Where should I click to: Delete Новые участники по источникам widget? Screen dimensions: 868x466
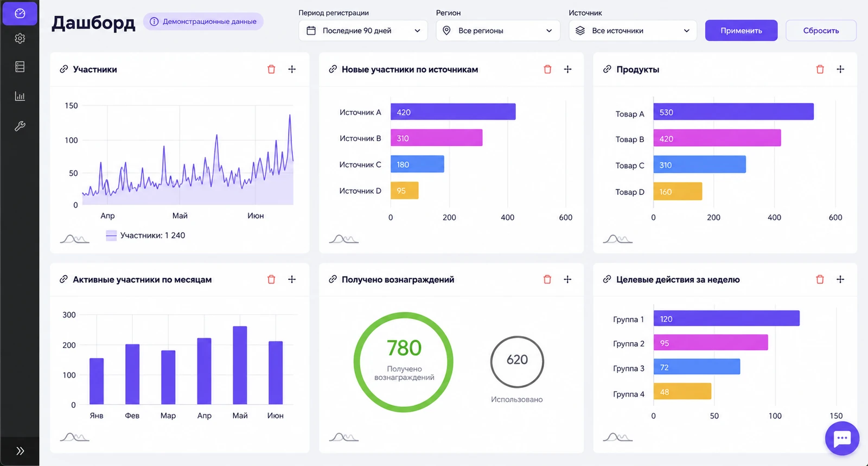(547, 69)
